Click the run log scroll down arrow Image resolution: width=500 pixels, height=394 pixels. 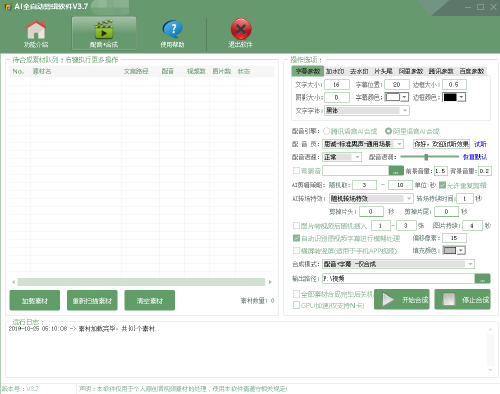(490, 370)
